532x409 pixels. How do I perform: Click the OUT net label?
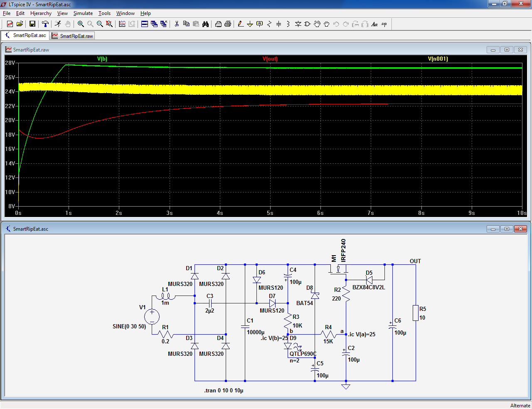click(x=415, y=261)
